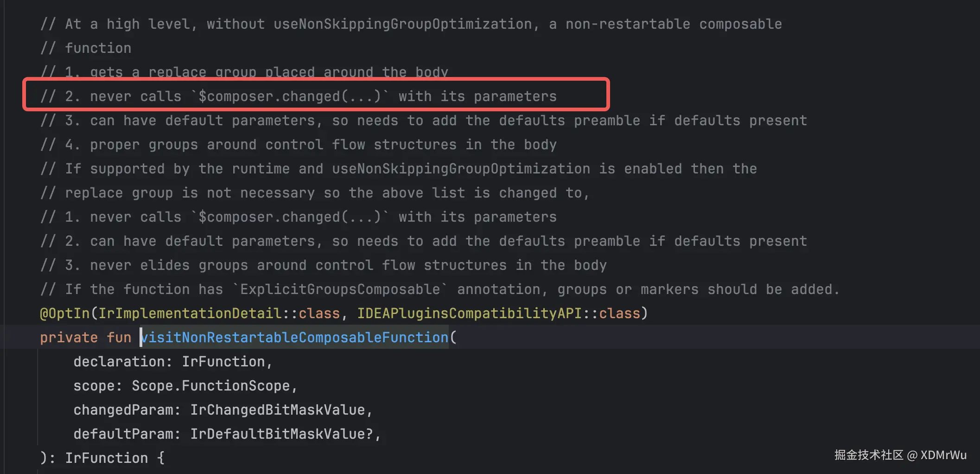980x474 pixels.
Task: Click the defaultParam parameter name
Action: click(123, 434)
